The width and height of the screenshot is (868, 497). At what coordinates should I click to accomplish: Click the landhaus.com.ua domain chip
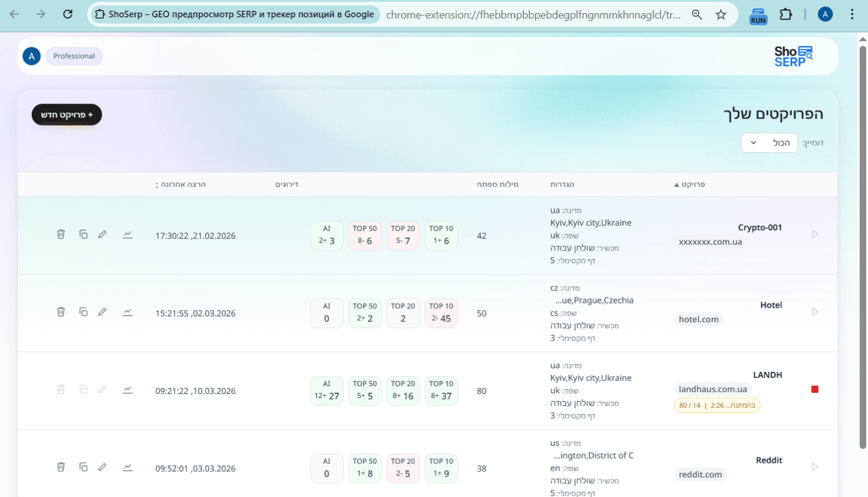pyautogui.click(x=713, y=389)
